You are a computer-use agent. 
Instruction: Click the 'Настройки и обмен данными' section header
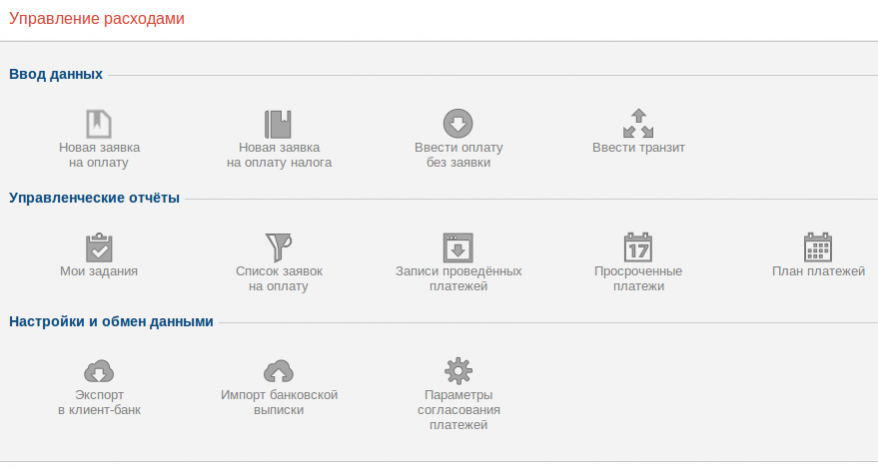111,322
